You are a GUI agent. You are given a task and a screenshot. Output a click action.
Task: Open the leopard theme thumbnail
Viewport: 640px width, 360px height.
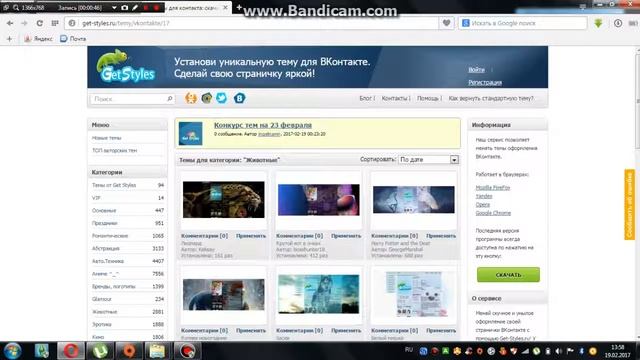pos(224,200)
